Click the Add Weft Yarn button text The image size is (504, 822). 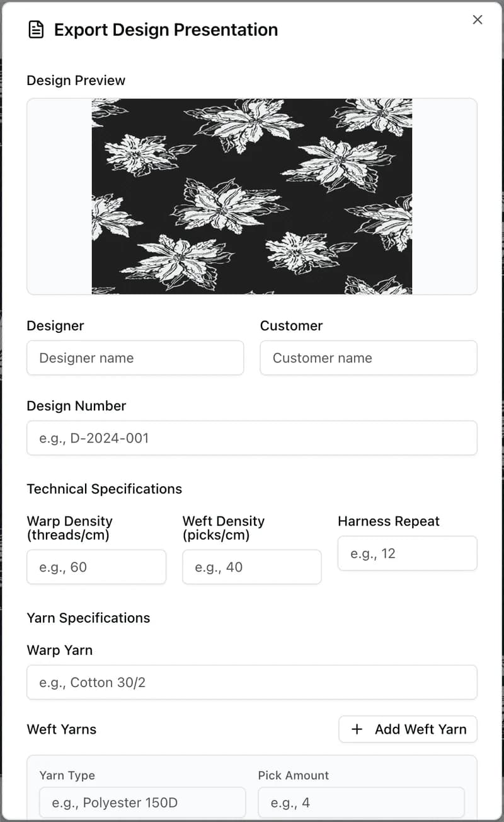(x=421, y=729)
